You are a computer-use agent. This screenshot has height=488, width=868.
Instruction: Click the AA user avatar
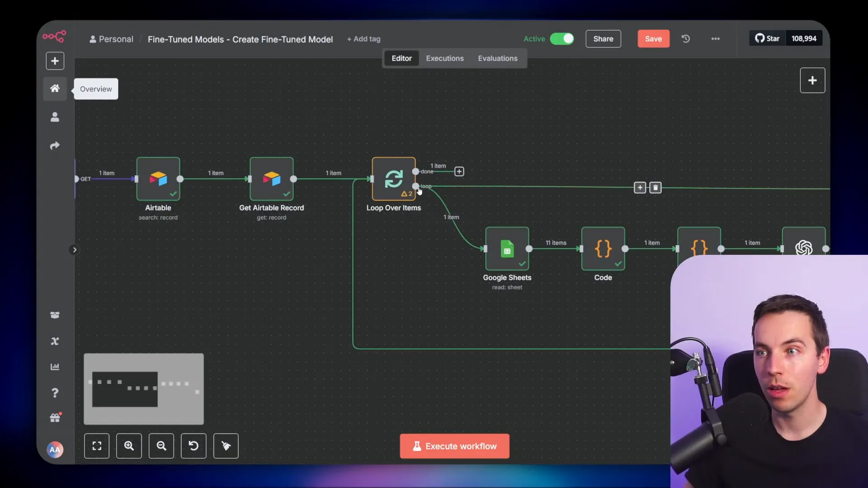point(55,450)
